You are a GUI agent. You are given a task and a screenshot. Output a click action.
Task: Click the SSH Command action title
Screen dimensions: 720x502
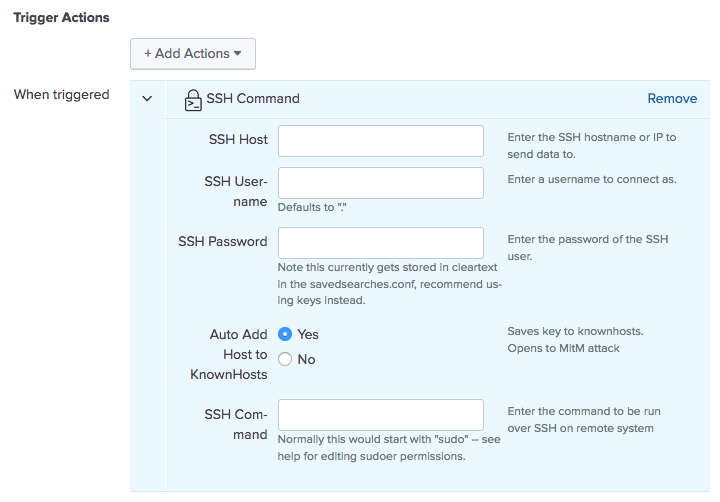tap(252, 99)
